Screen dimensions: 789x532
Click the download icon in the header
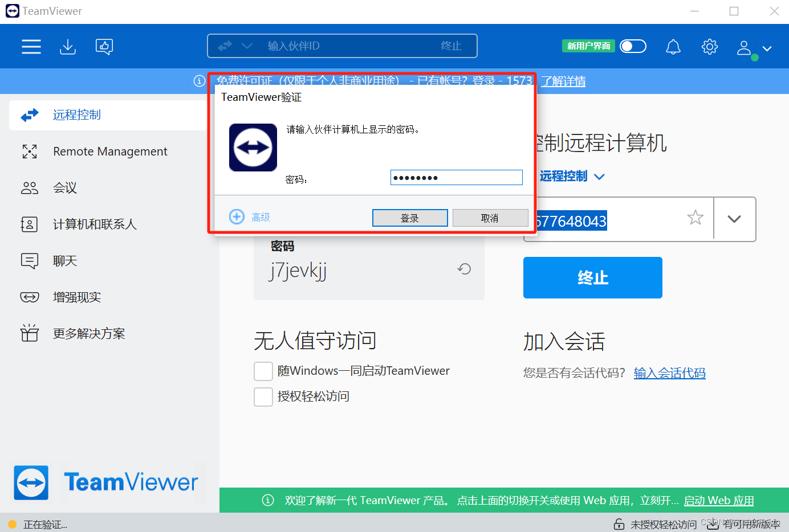(x=68, y=46)
